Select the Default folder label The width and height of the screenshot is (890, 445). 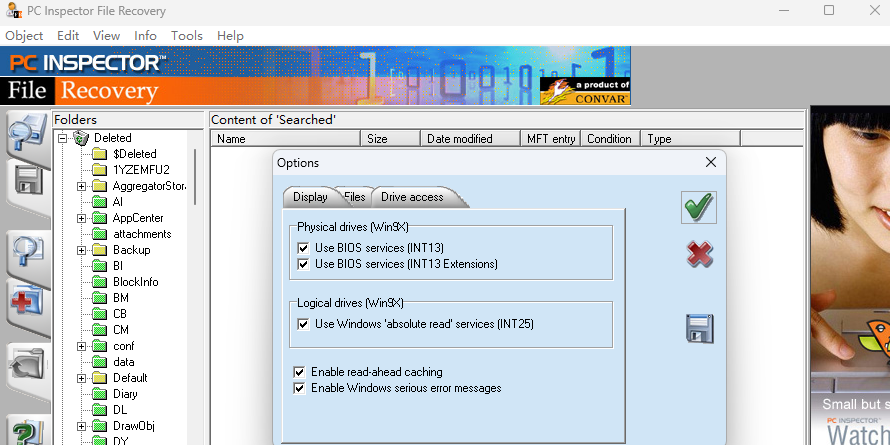pos(130,377)
